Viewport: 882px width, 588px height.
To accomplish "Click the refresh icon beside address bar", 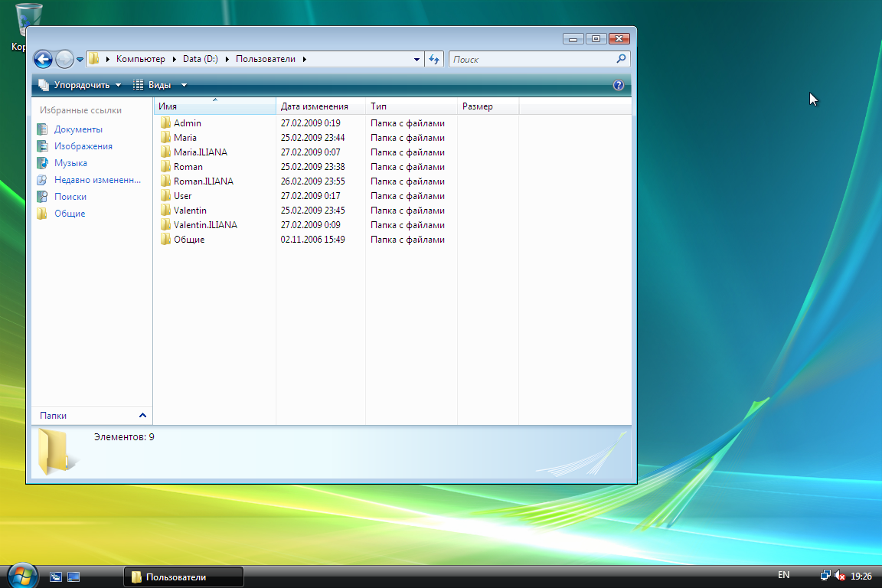I will [434, 59].
